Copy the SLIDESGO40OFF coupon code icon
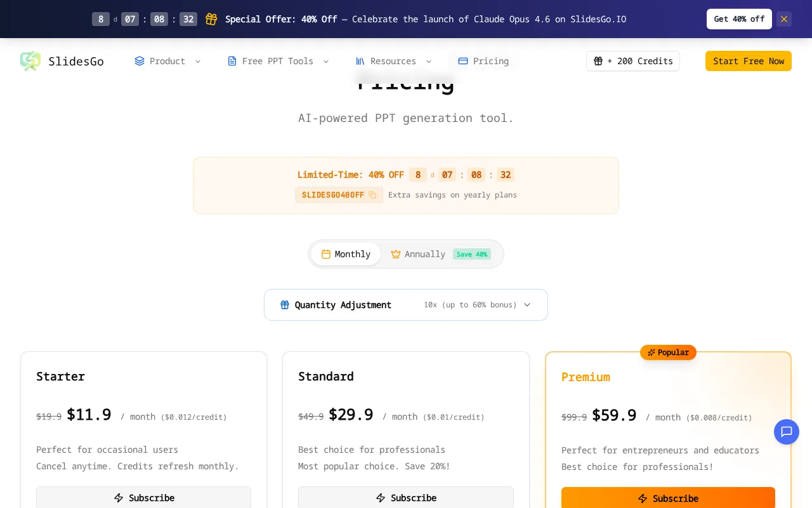The image size is (812, 508). click(x=372, y=195)
